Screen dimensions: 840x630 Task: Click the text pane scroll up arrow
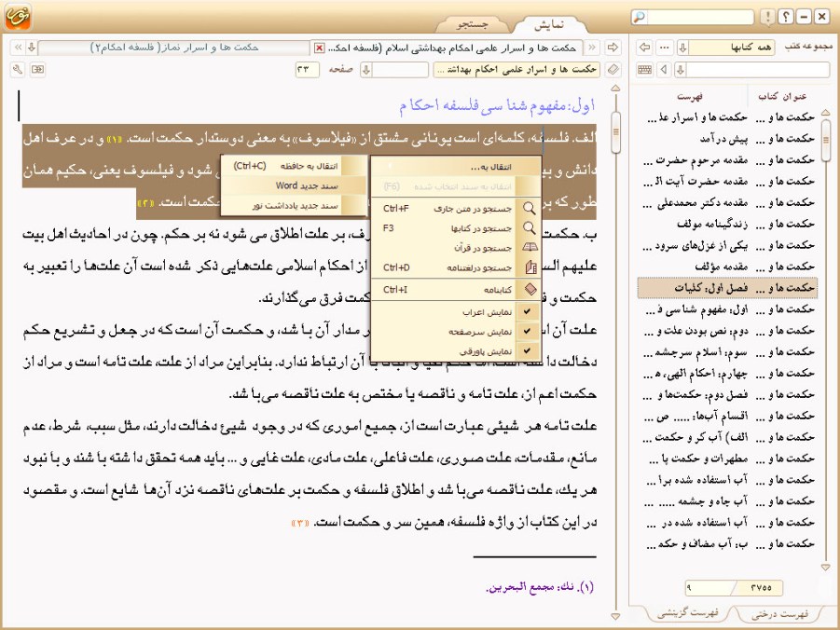(x=615, y=88)
